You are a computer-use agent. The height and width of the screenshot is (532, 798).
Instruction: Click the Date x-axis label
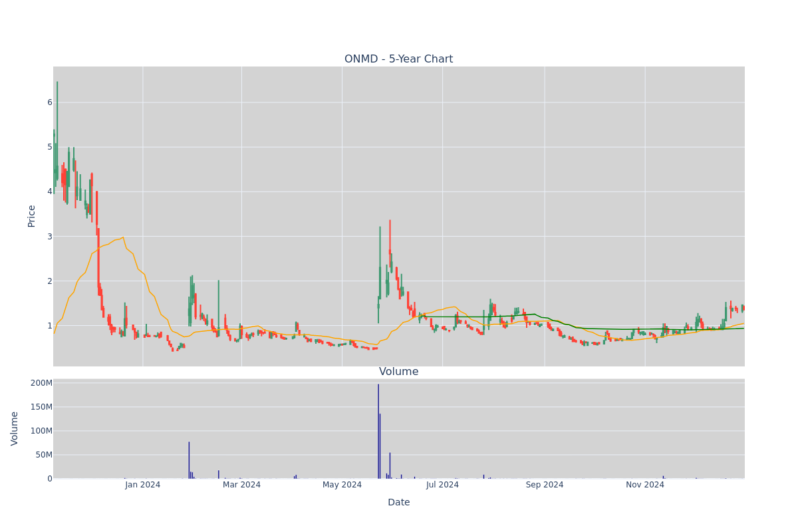tap(398, 502)
